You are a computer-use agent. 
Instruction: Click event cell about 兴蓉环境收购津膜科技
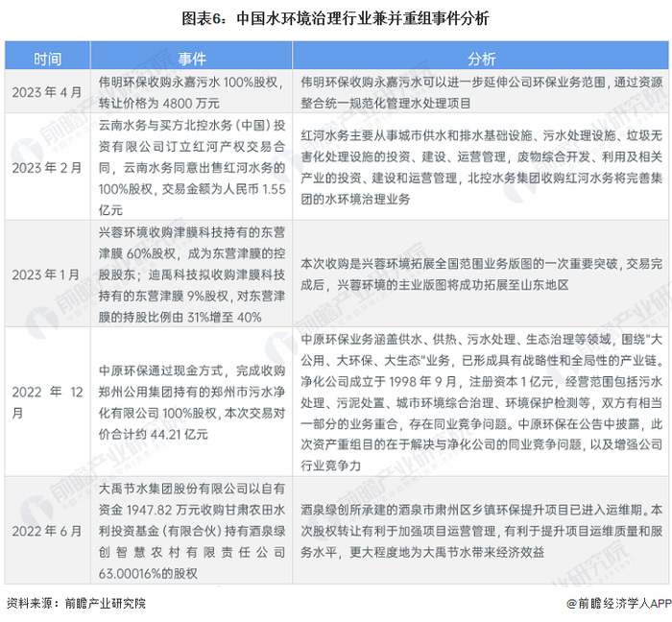(192, 275)
